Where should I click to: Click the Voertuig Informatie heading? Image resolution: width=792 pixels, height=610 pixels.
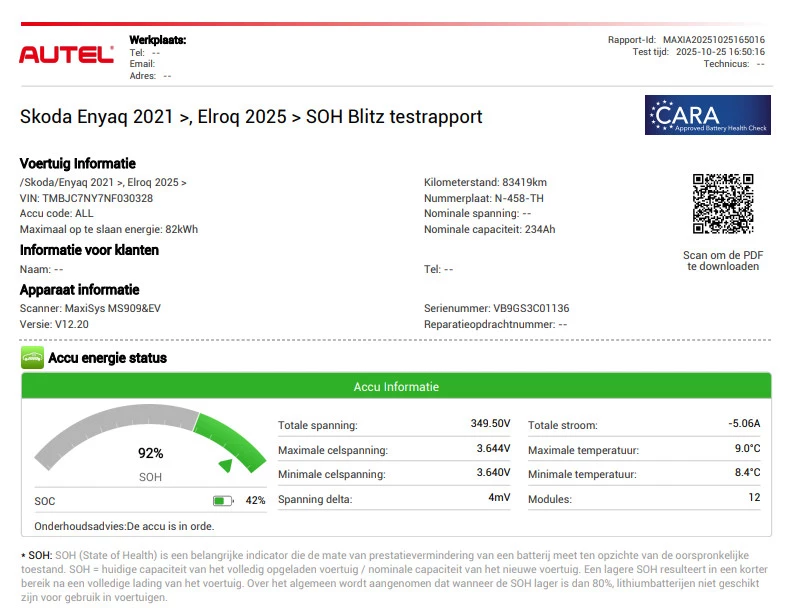pyautogui.click(x=78, y=164)
